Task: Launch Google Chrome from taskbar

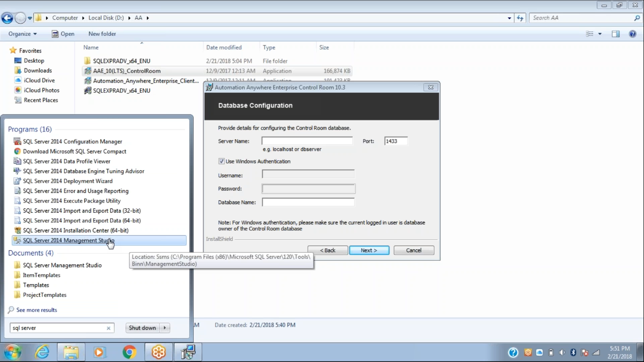Action: 129,352
